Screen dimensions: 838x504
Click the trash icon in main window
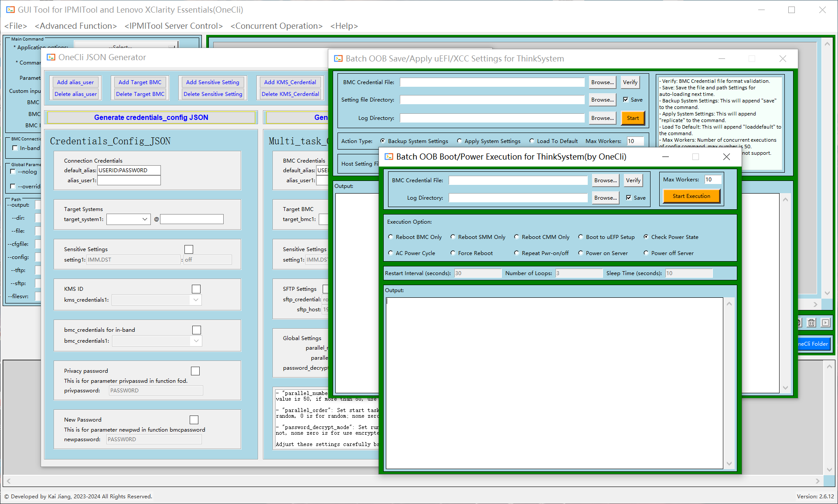point(811,323)
